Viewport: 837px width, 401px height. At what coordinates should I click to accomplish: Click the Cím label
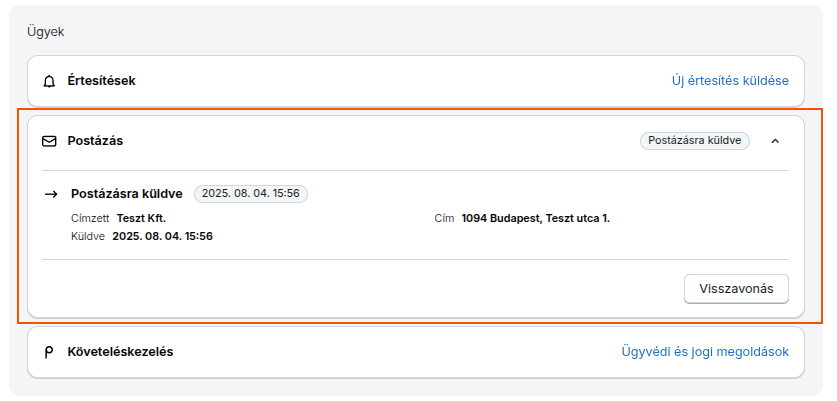[x=445, y=218]
